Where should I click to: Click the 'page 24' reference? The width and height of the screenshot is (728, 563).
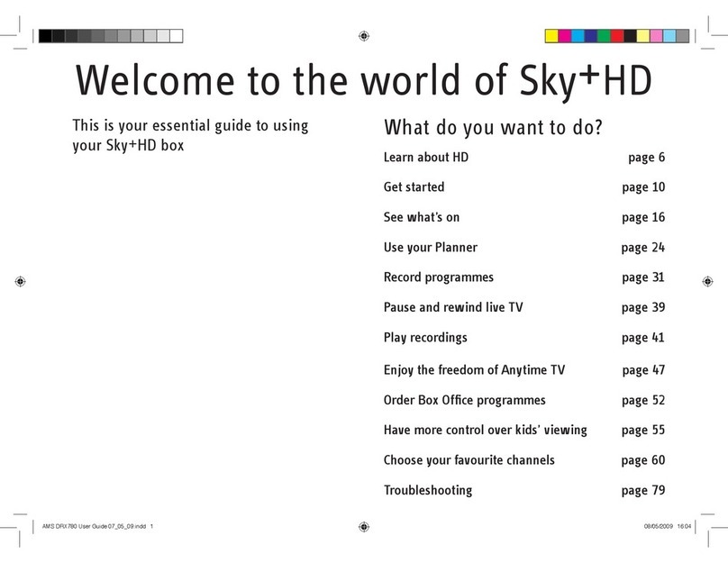(643, 248)
